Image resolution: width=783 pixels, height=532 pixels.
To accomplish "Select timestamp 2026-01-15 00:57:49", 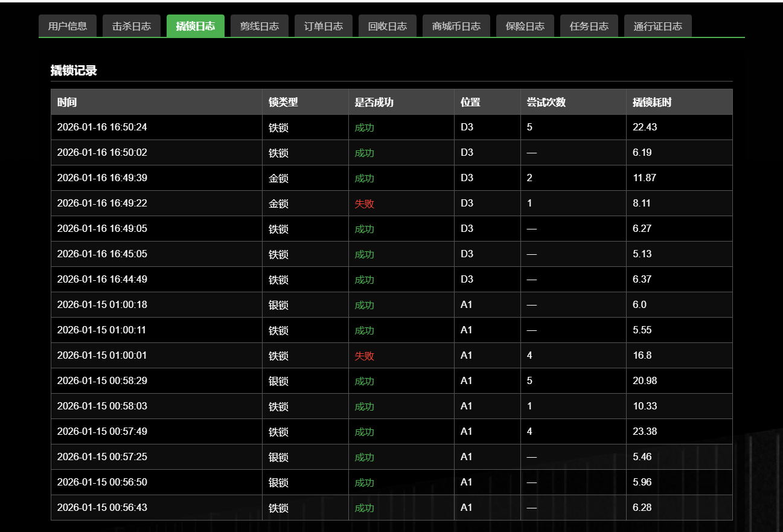I will coord(102,432).
